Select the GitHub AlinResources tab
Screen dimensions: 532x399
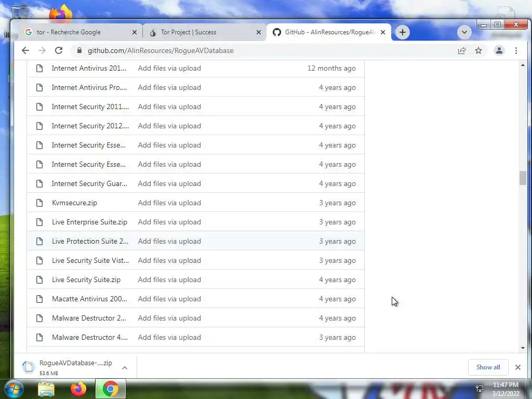pos(328,32)
